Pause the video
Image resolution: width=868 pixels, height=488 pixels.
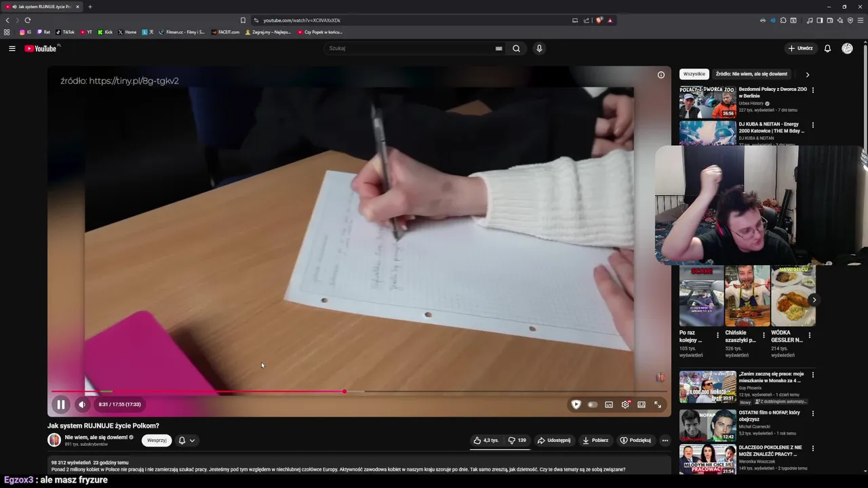tap(60, 405)
